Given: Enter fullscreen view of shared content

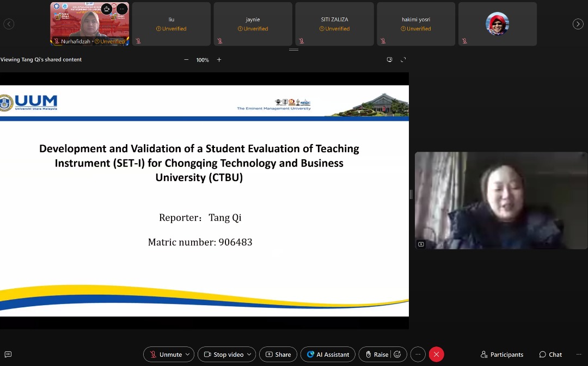Looking at the screenshot, I should [x=403, y=59].
